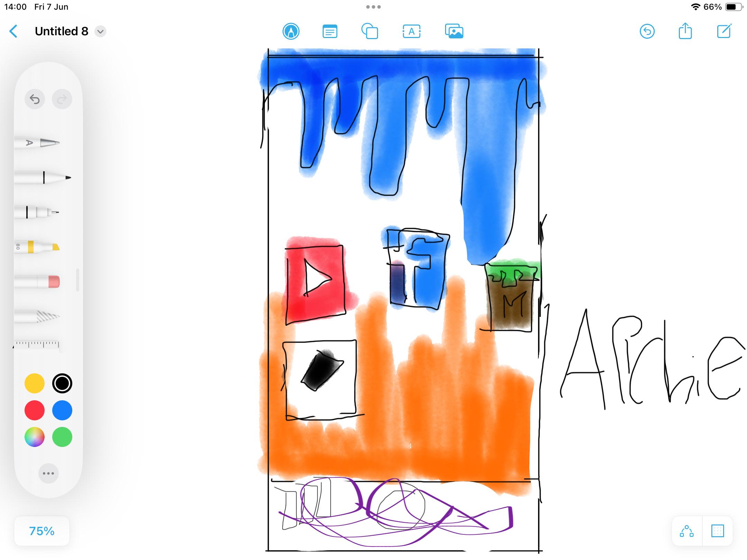747x560 pixels.
Task: Select the fine-tip pen tool
Action: [37, 212]
